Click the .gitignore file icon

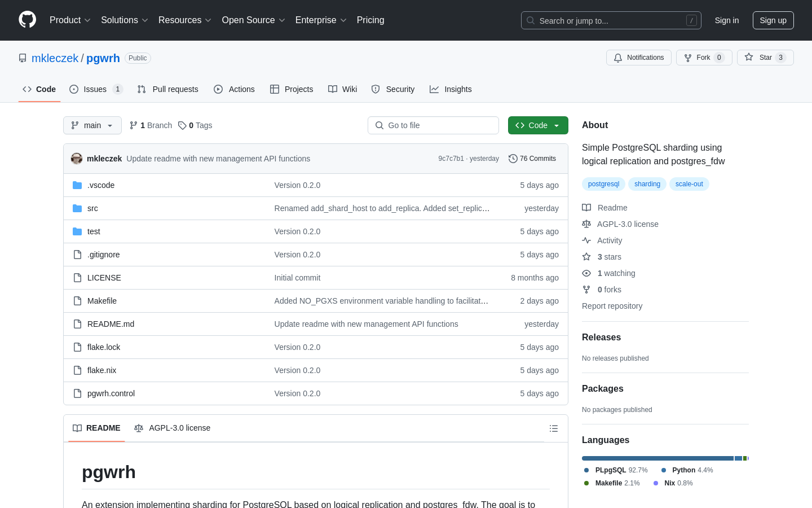point(77,255)
